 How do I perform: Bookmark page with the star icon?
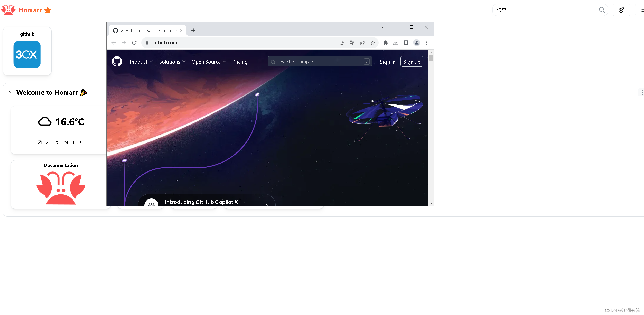tap(373, 43)
